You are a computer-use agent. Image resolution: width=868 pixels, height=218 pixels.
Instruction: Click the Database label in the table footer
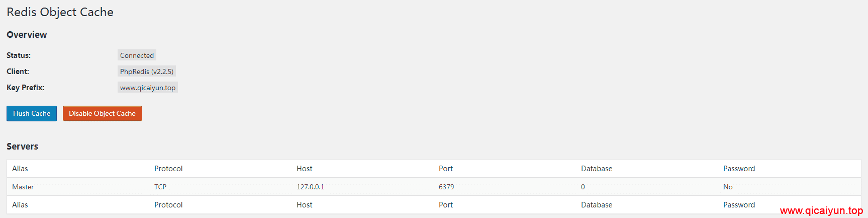pyautogui.click(x=597, y=205)
